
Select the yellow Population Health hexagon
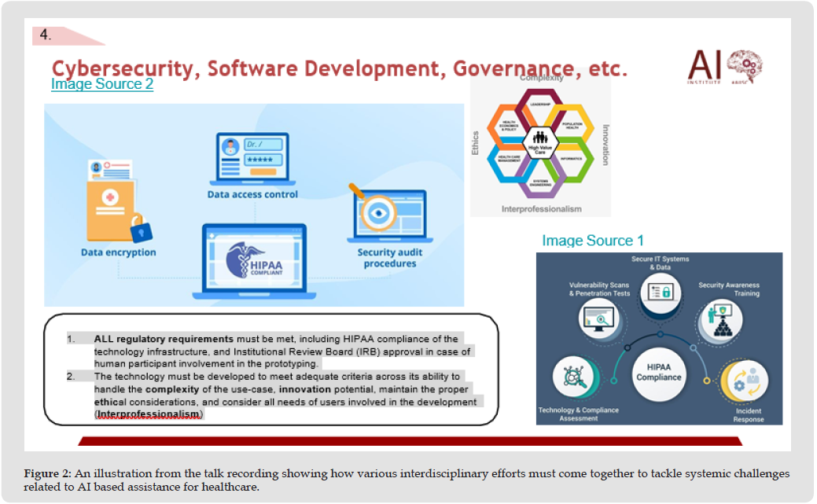572,124
